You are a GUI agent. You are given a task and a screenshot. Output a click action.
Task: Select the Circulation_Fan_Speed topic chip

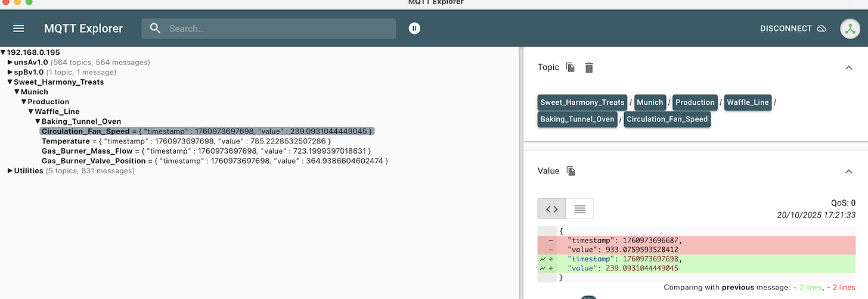(x=667, y=119)
